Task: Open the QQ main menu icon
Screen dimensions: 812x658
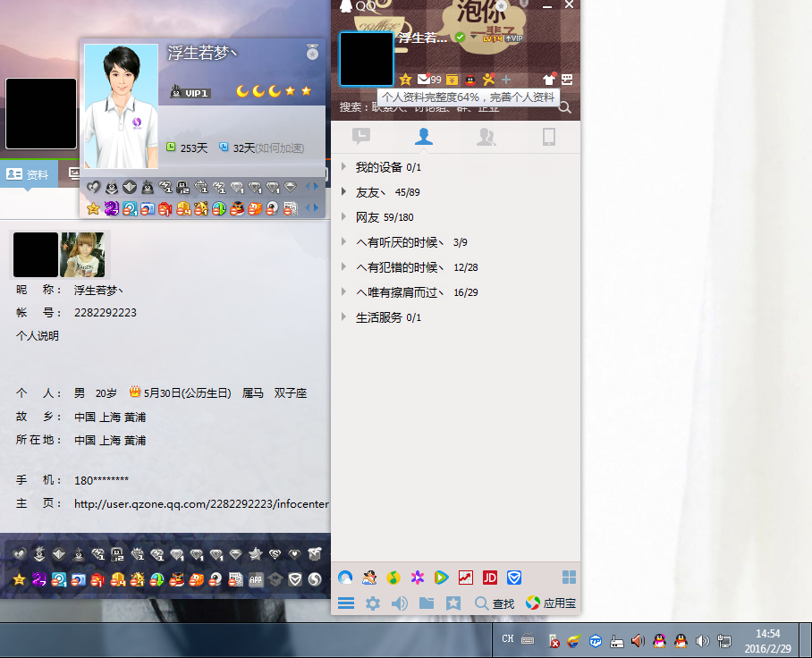Action: (x=346, y=603)
